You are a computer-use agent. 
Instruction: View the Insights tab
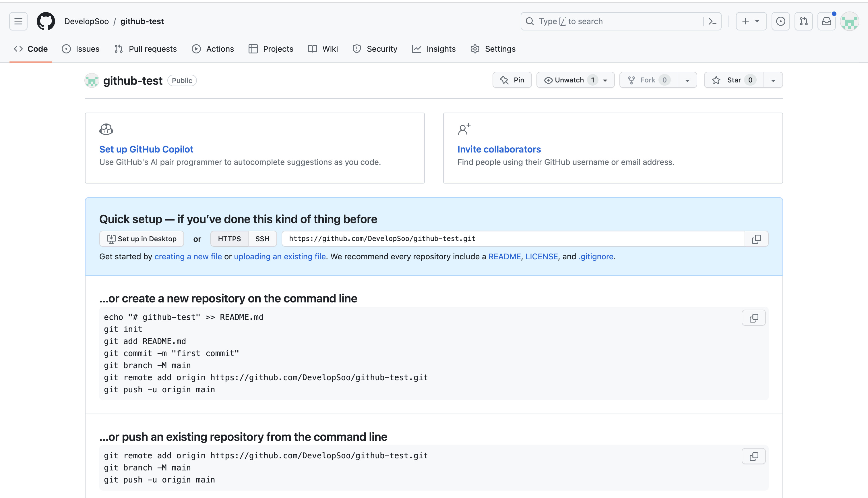point(434,49)
